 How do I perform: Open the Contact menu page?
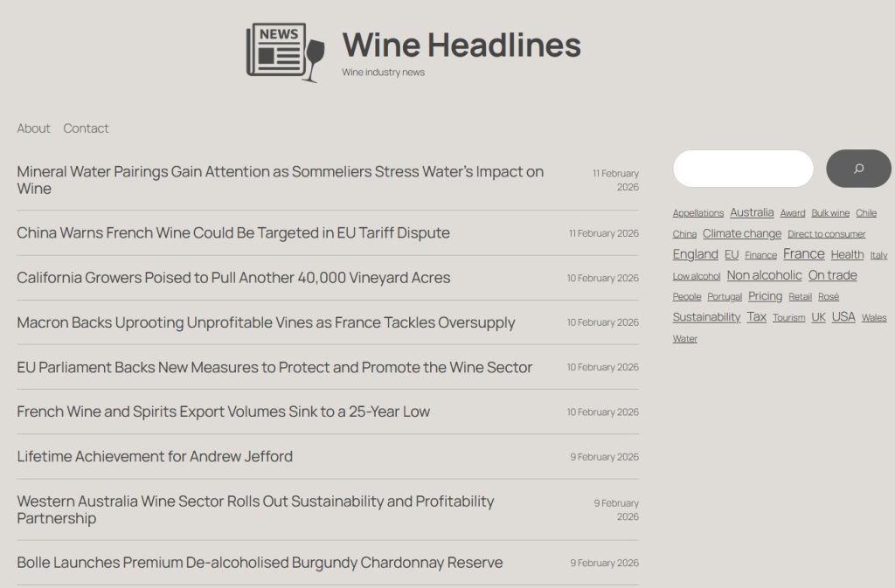[x=86, y=128]
